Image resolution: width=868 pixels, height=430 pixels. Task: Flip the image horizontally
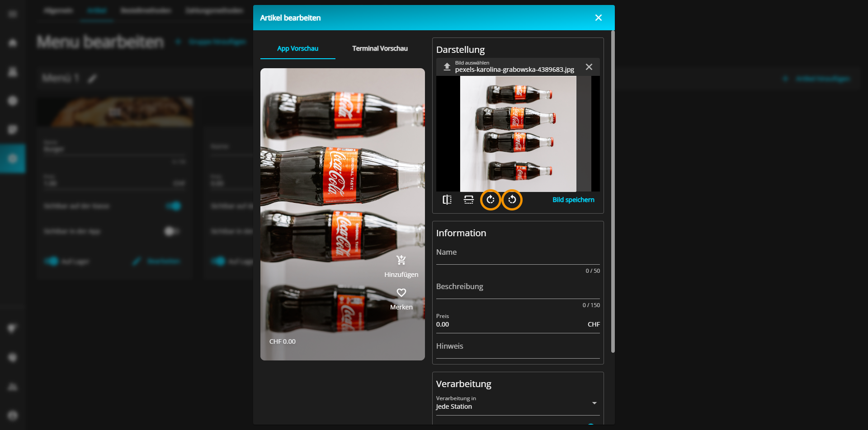click(x=447, y=200)
